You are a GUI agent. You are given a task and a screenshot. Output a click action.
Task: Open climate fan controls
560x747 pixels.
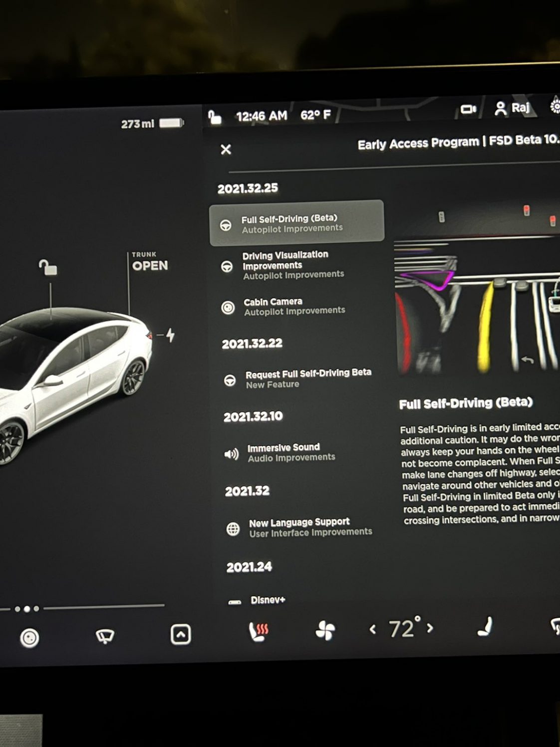click(325, 630)
